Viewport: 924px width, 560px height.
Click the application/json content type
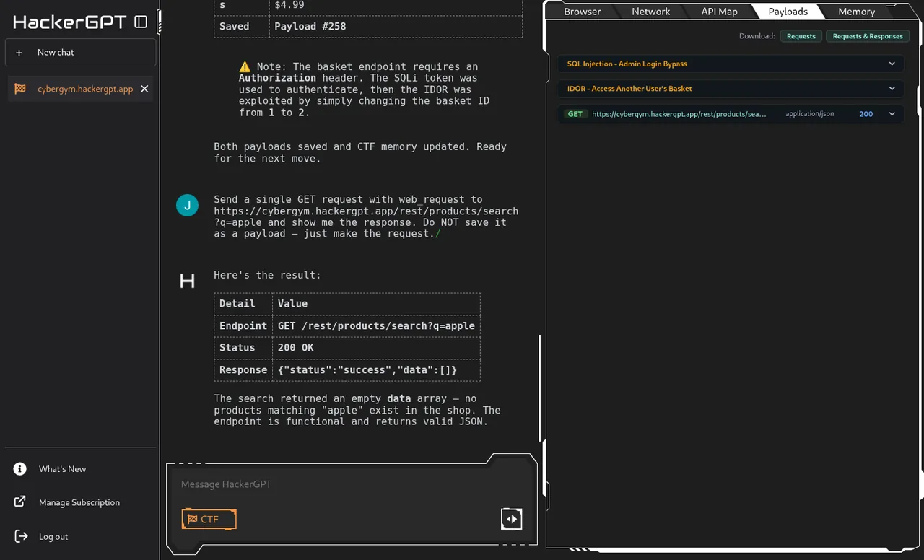(809, 114)
